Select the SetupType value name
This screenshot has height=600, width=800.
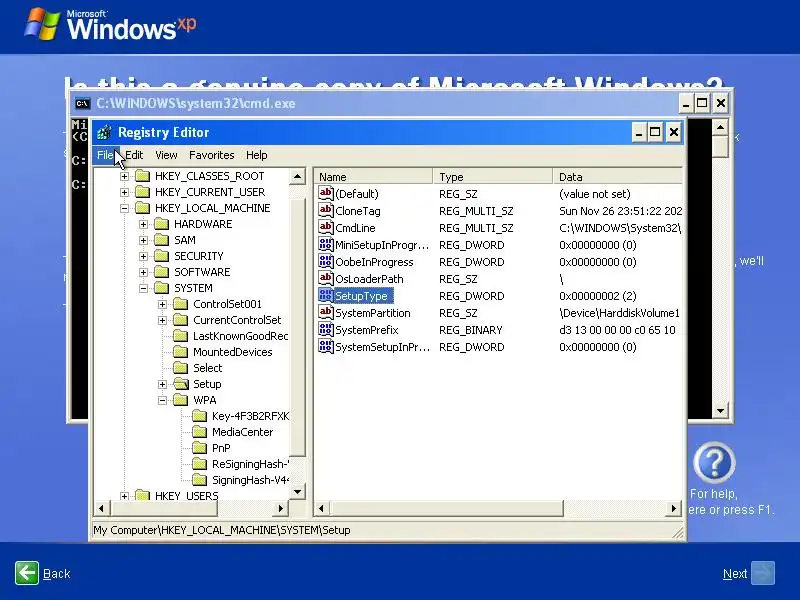click(361, 296)
